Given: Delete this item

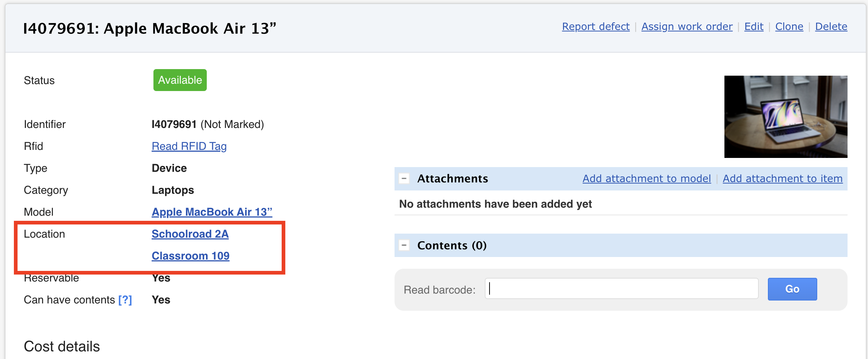Looking at the screenshot, I should (831, 26).
